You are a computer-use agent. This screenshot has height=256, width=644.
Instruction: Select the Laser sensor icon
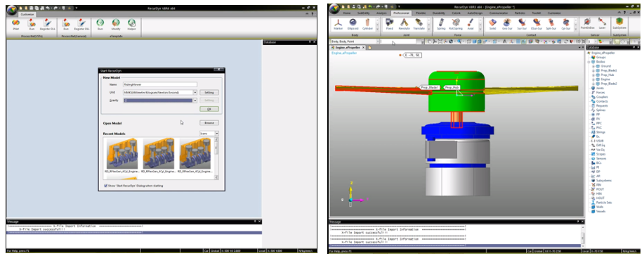click(602, 24)
